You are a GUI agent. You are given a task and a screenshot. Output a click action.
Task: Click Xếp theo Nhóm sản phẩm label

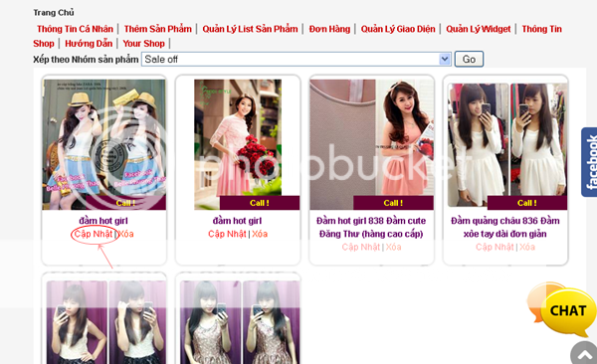[86, 60]
